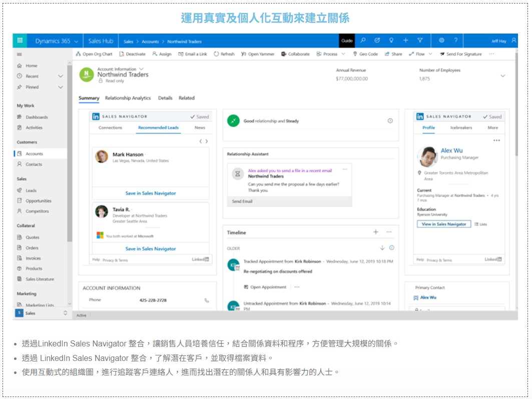Select the News tab in Sales Navigator
Screen dimensions: 532x399
pyautogui.click(x=200, y=128)
